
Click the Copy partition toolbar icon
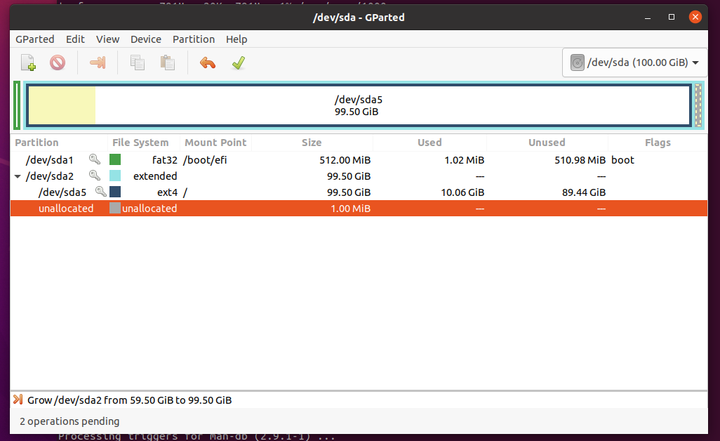(x=137, y=62)
